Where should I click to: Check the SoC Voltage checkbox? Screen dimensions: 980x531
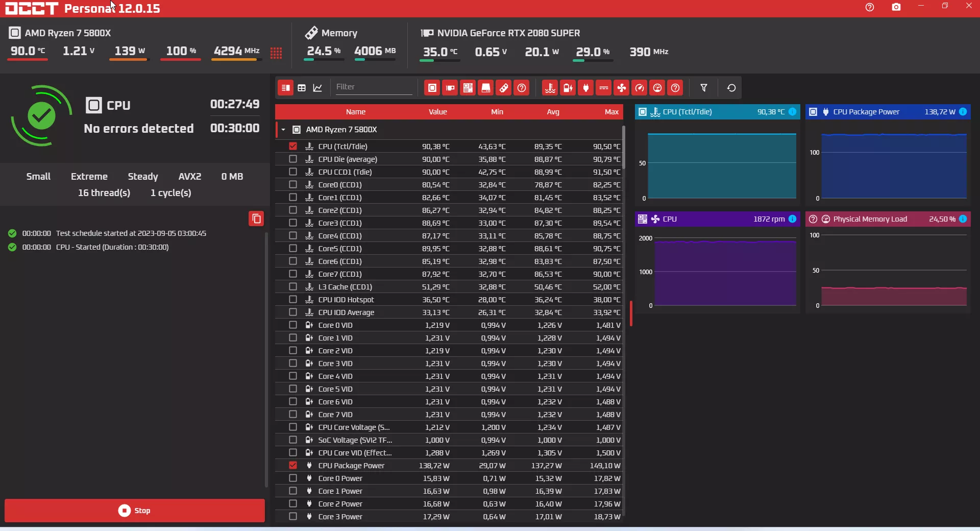(x=293, y=440)
